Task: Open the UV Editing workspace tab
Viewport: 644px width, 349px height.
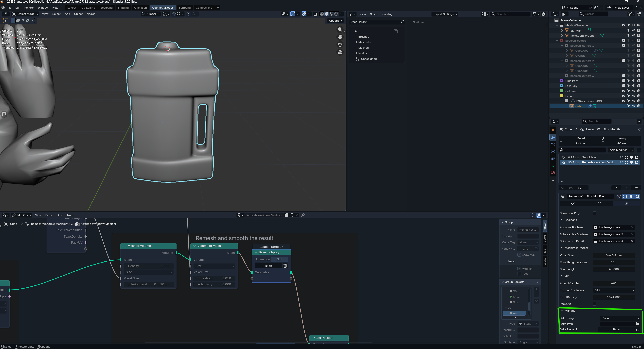Action: point(88,8)
